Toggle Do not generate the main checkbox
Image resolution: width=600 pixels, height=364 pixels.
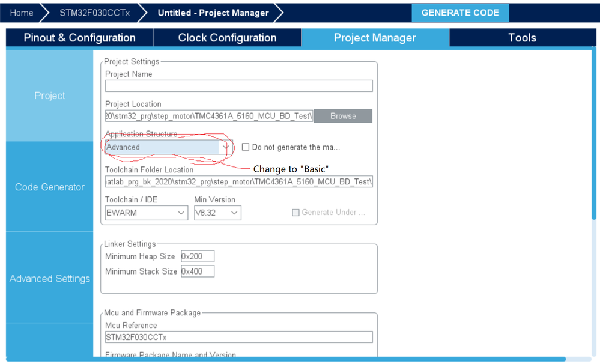(x=246, y=147)
